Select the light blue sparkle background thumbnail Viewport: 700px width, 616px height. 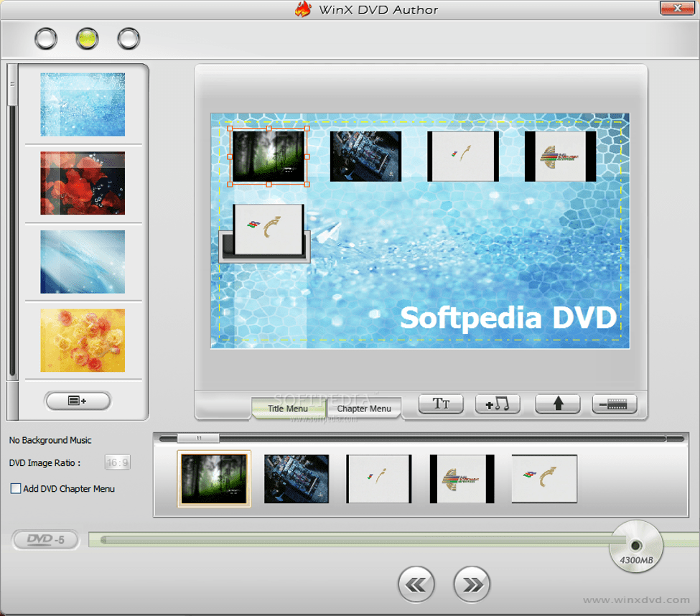coord(83,104)
